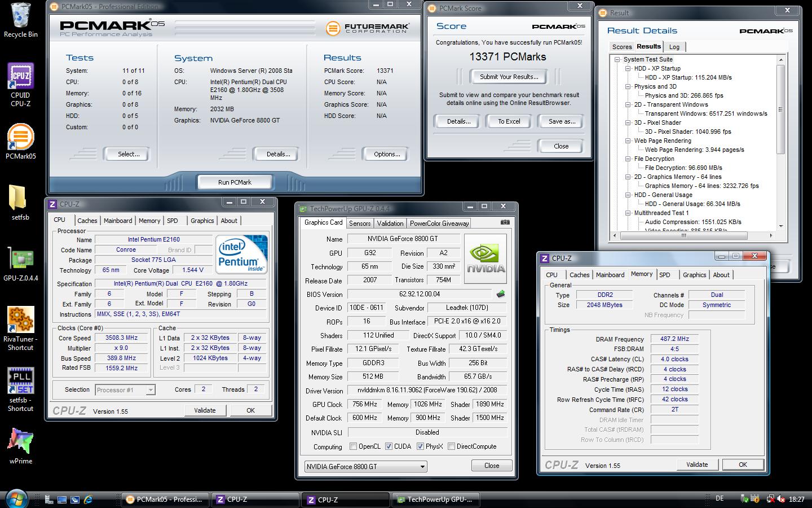The image size is (812, 508).
Task: Collapse the 2D - Transparent Windows node
Action: click(628, 104)
